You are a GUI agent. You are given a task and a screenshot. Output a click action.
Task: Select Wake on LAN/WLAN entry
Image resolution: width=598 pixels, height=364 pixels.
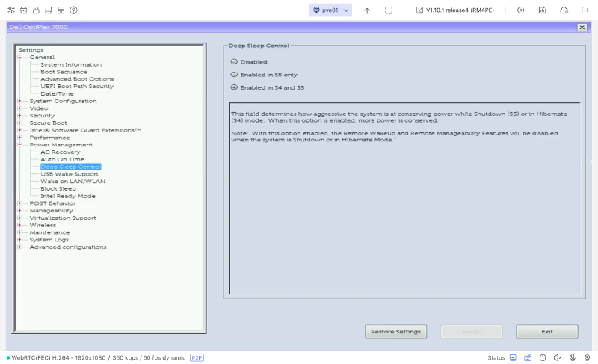(x=73, y=182)
